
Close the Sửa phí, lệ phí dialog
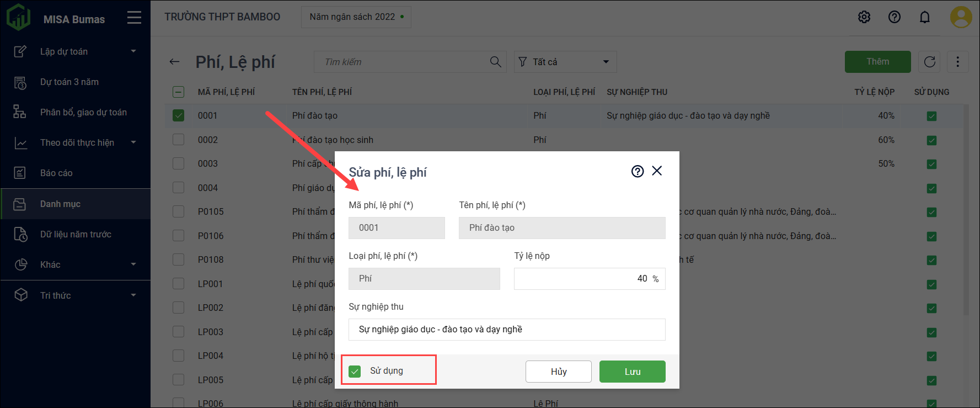[657, 171]
